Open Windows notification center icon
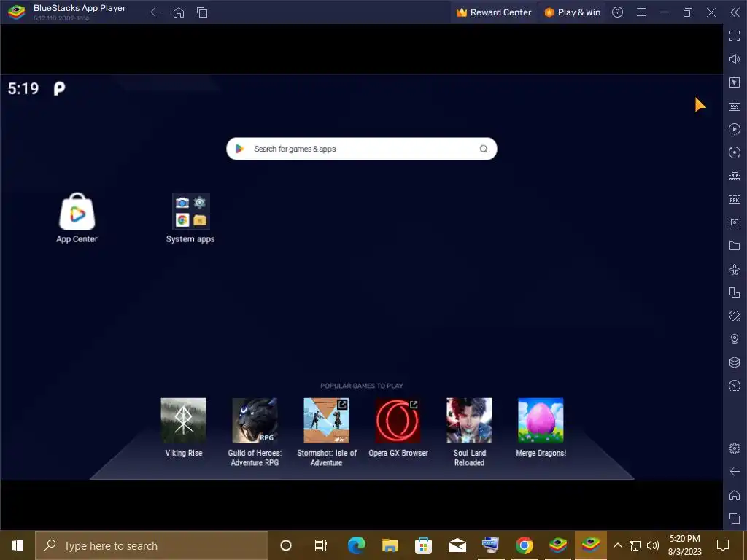This screenshot has width=747, height=560. click(723, 545)
